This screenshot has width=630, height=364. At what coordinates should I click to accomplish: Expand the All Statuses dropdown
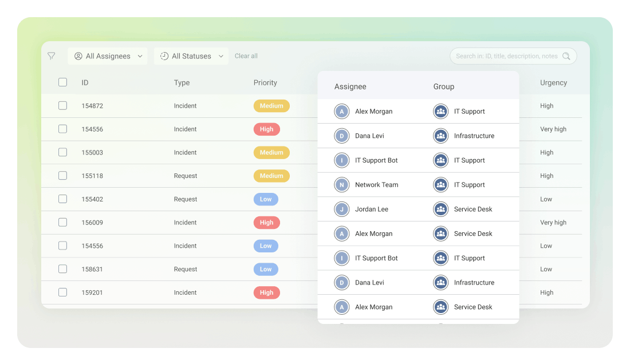(x=191, y=56)
